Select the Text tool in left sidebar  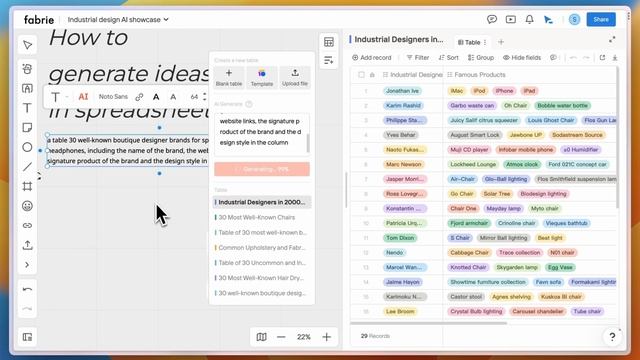pos(27,108)
